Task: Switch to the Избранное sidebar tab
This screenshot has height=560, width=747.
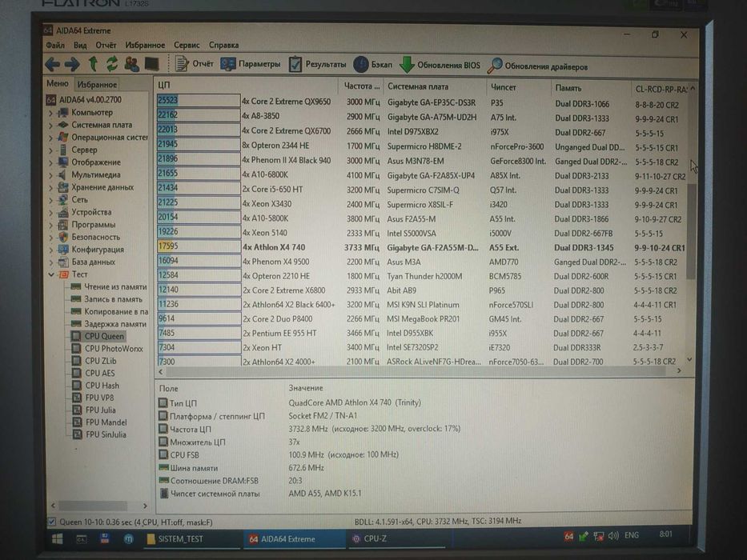Action: 97,84
